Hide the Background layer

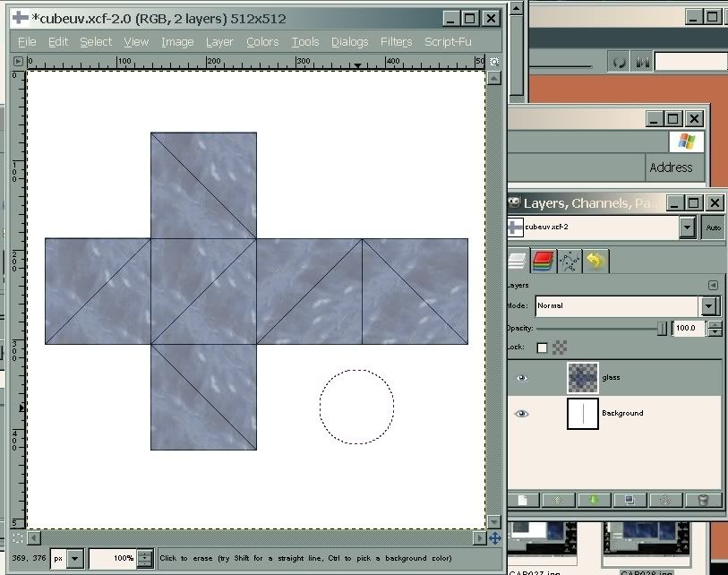pos(522,414)
